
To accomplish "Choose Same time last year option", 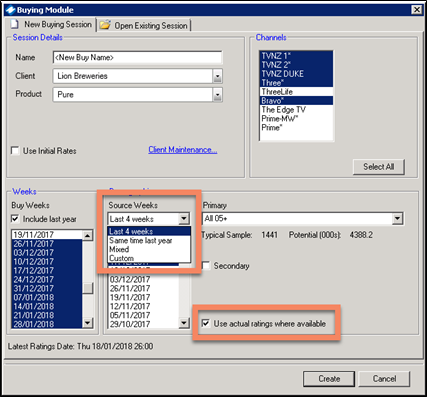I will 149,240.
